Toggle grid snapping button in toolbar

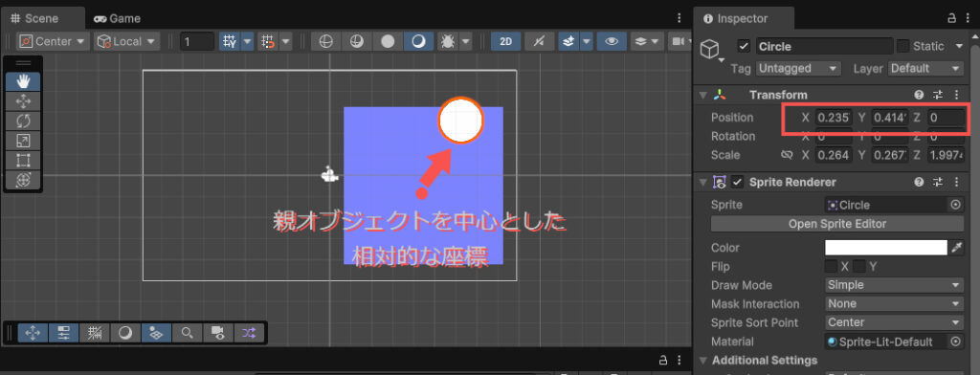(x=230, y=42)
